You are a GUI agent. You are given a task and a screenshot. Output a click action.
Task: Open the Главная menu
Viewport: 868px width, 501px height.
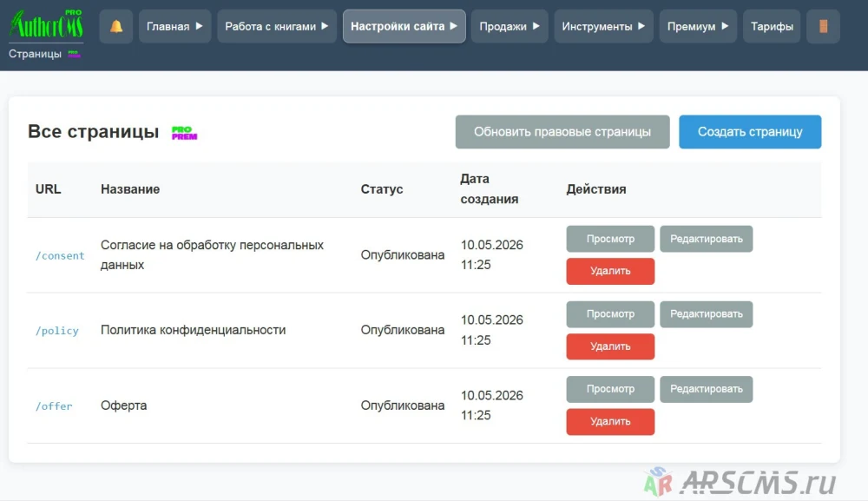pos(175,26)
